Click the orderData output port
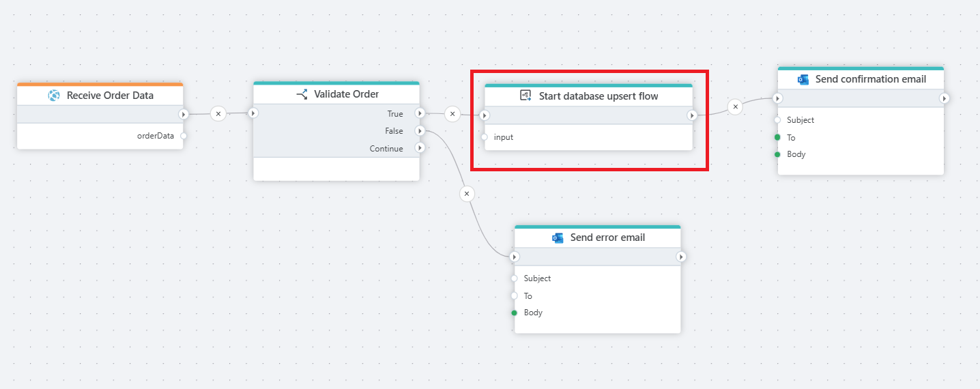The image size is (980, 389). click(183, 136)
